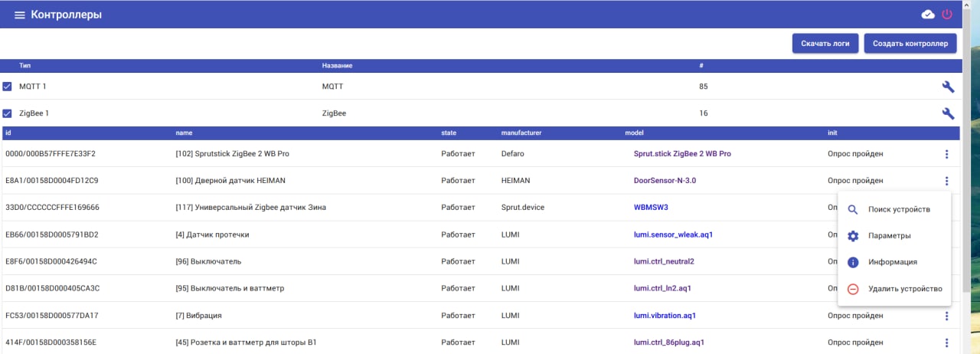The height and width of the screenshot is (354, 980).
Task: Click the pink power icon
Action: (948, 15)
